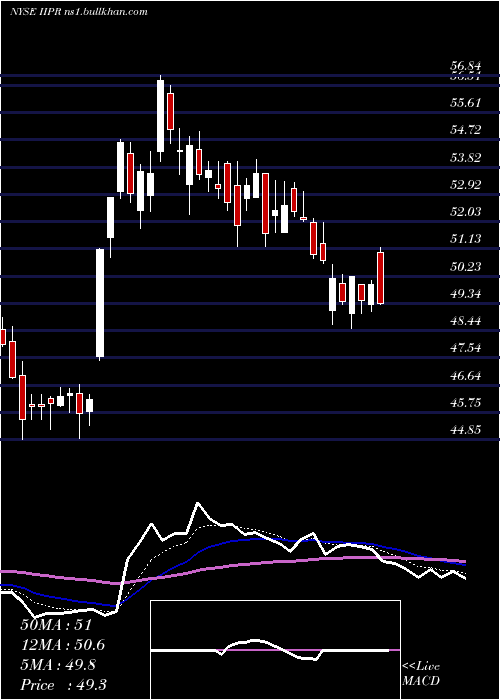Select the 45.75 price label

[x=465, y=403]
